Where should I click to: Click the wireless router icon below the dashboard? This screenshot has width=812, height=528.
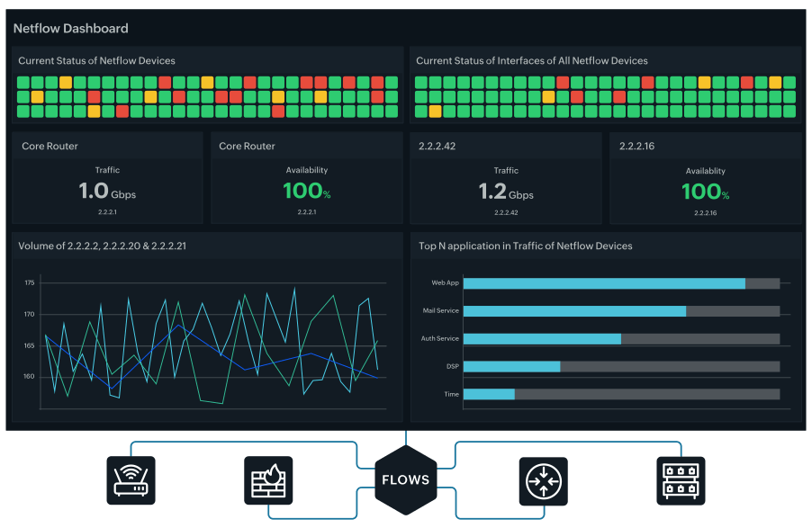131,480
